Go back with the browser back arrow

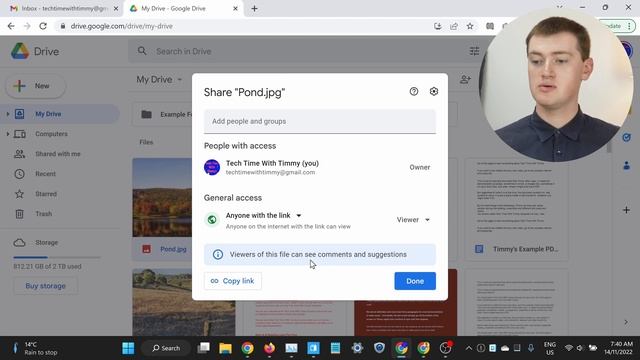11,26
